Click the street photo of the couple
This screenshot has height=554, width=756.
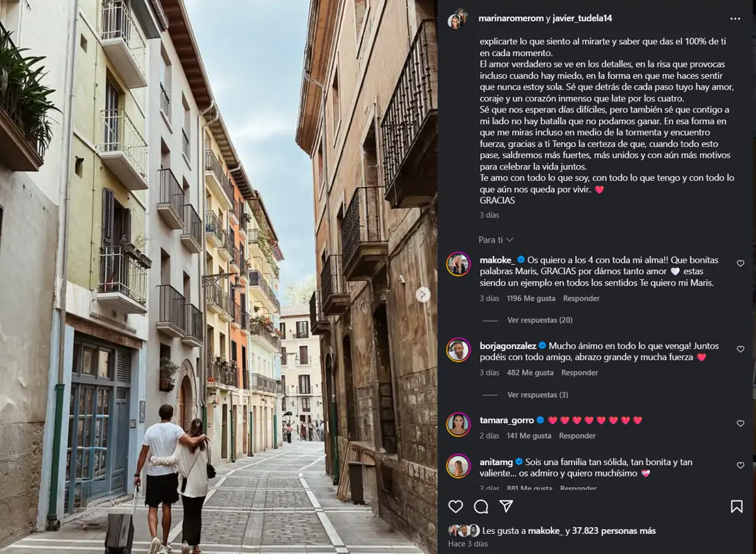[219, 277]
